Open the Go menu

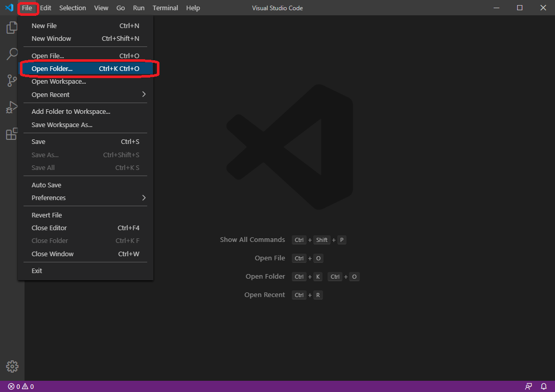(121, 8)
